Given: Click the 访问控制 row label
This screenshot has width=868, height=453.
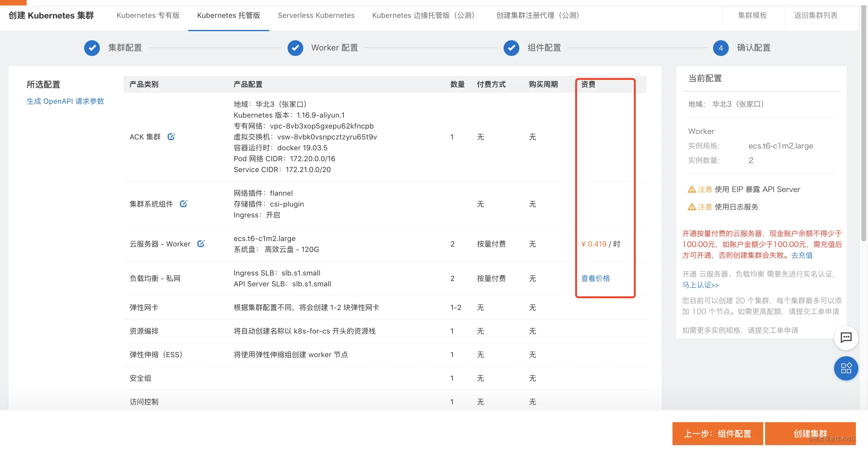Looking at the screenshot, I should coord(144,402).
